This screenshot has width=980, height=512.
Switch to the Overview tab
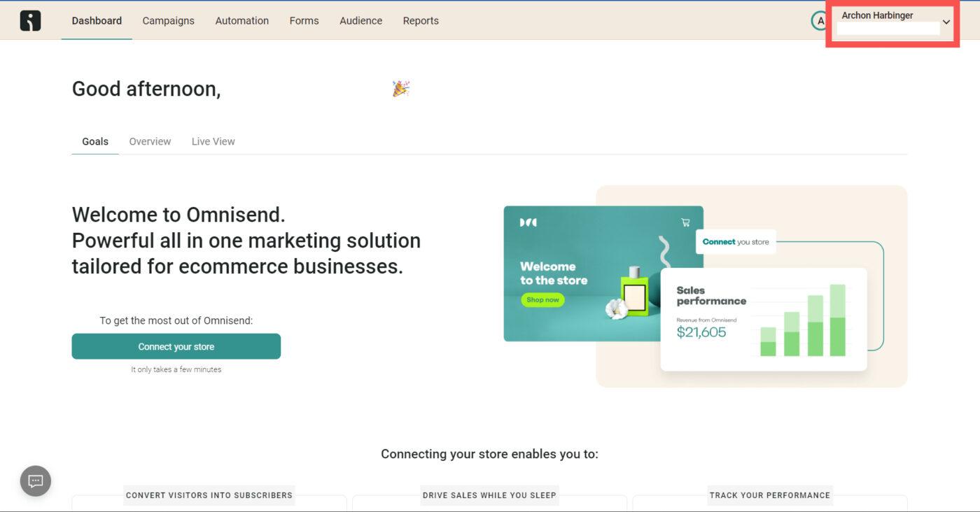tap(150, 141)
